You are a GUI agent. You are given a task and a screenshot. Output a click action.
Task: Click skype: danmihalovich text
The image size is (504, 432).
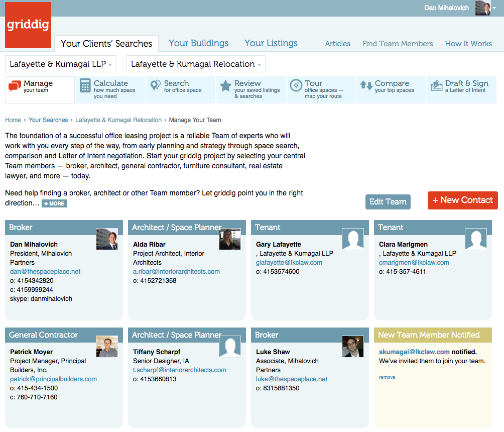pyautogui.click(x=41, y=299)
